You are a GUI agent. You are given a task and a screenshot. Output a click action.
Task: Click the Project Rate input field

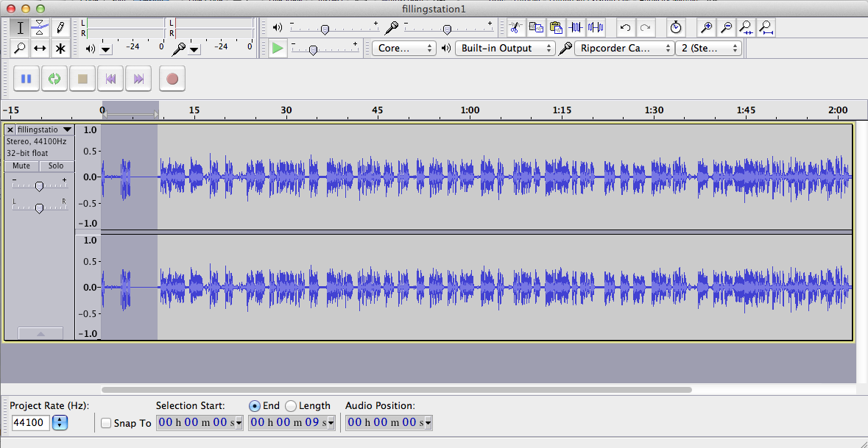pos(30,423)
